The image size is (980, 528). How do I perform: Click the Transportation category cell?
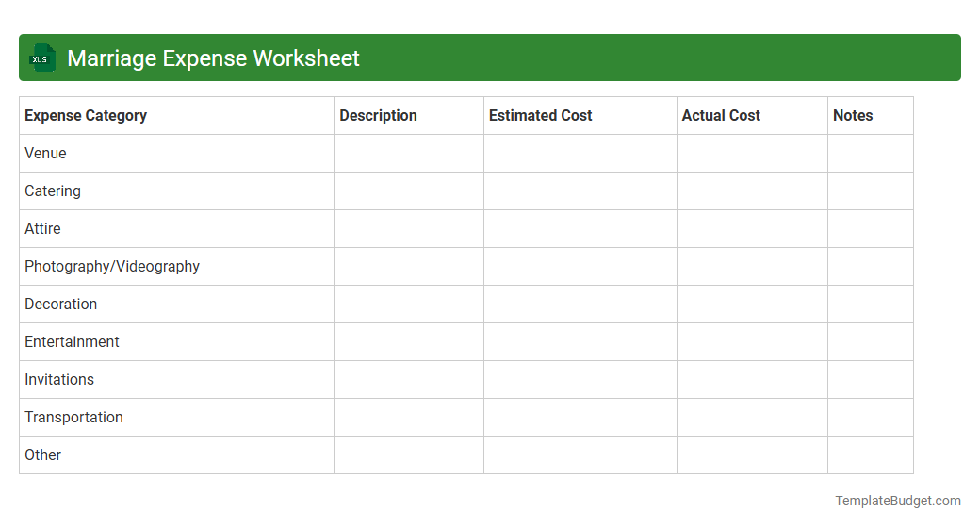point(177,418)
